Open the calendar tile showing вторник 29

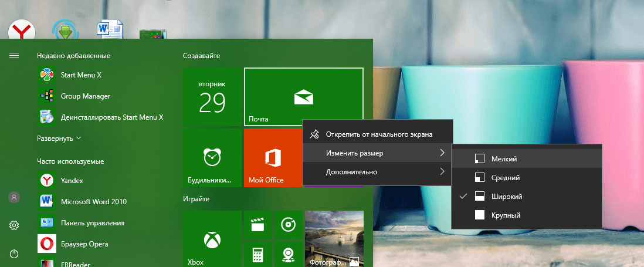point(212,97)
